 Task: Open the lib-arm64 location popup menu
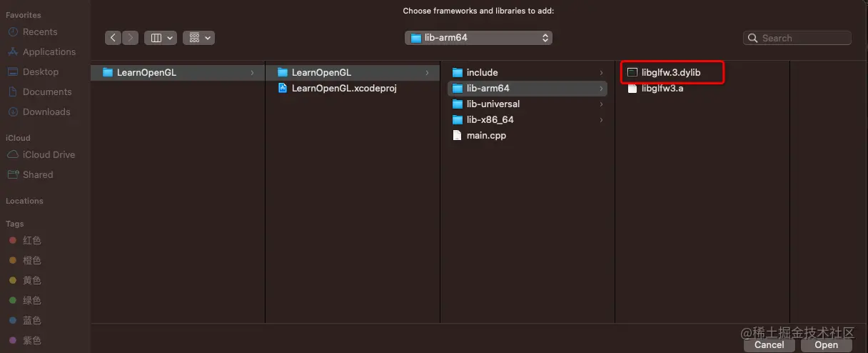tap(478, 38)
